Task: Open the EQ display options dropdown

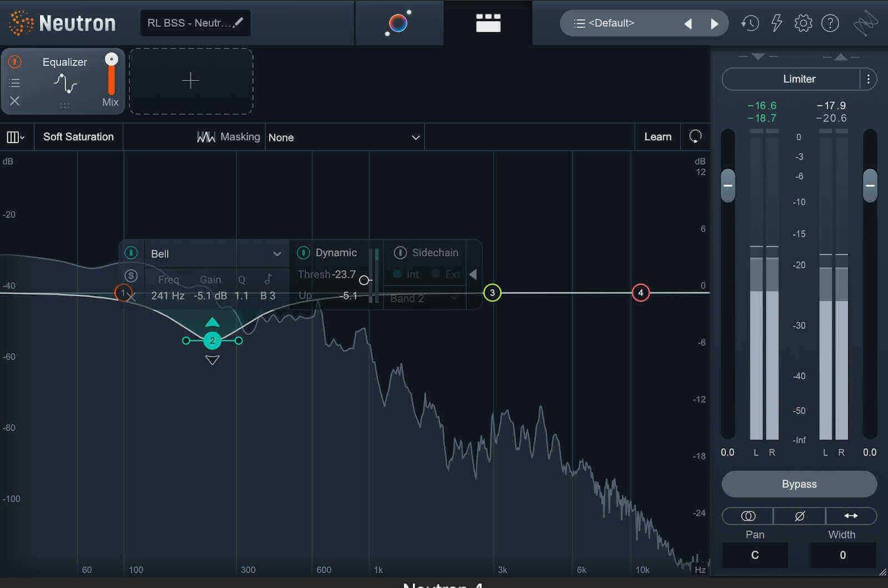Action: [16, 137]
